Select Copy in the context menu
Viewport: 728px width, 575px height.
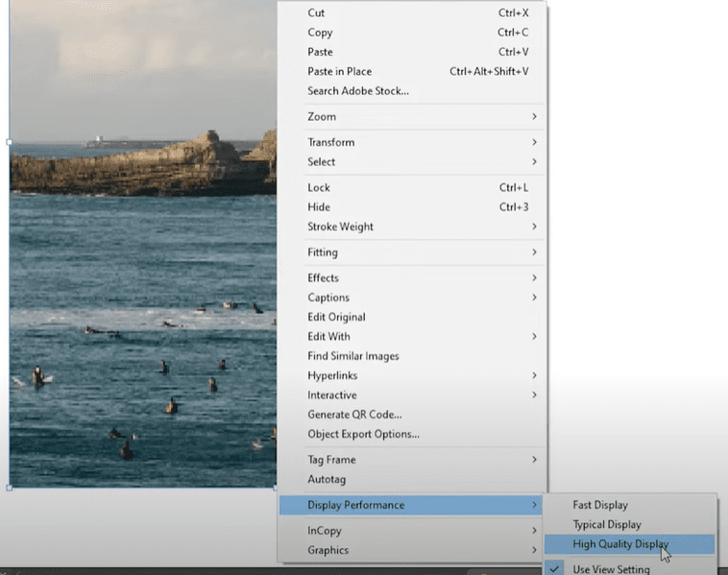[x=412, y=33]
